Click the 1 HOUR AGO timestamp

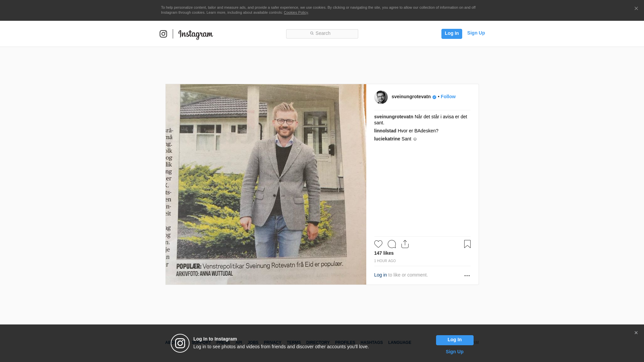pos(385,261)
